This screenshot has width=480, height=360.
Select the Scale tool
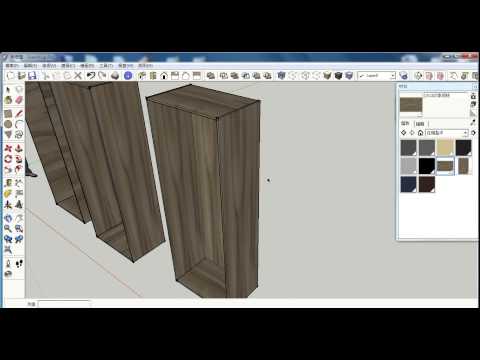click(x=8, y=169)
